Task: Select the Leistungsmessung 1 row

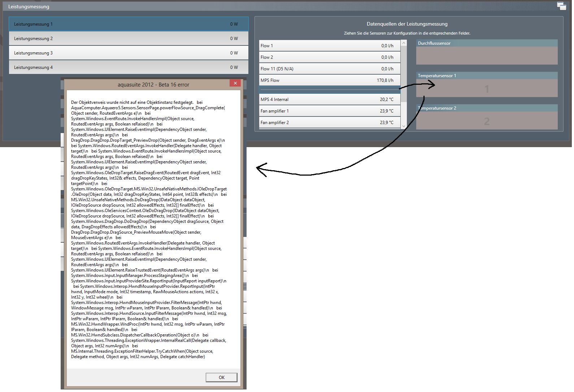Action: tap(129, 24)
